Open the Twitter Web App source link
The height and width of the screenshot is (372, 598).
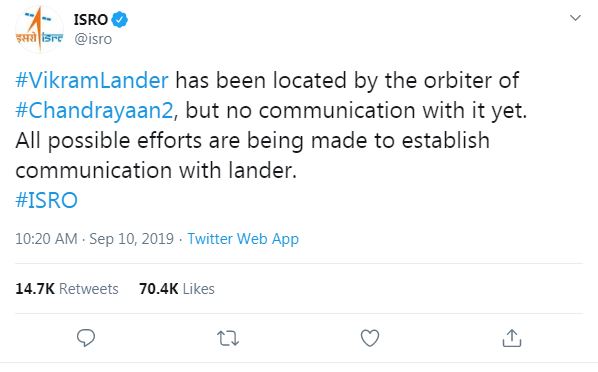(x=243, y=239)
